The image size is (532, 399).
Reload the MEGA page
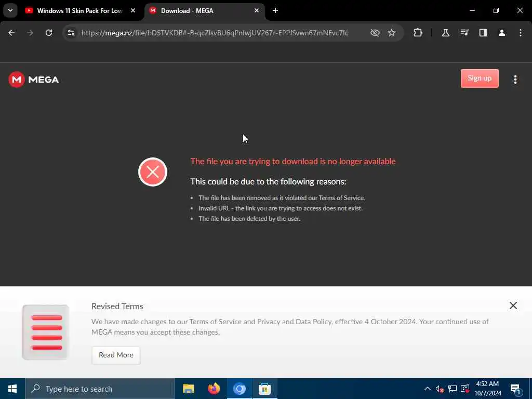[x=49, y=33]
